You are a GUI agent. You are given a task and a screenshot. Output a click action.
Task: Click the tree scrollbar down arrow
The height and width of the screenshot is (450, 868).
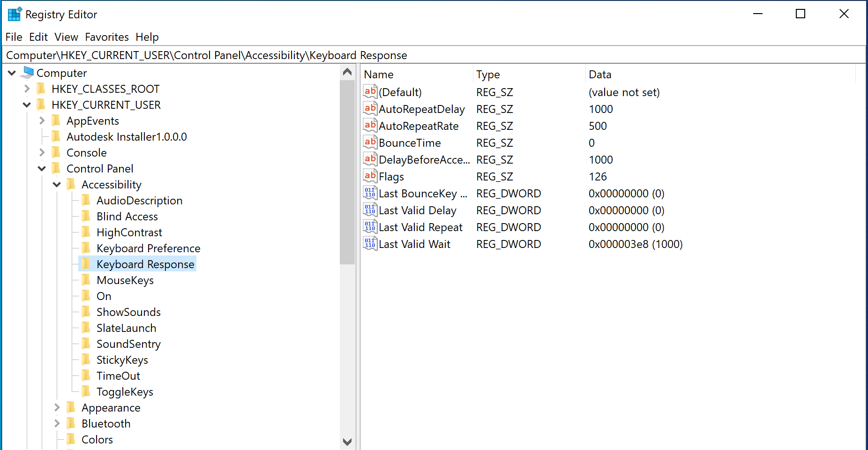(x=347, y=442)
